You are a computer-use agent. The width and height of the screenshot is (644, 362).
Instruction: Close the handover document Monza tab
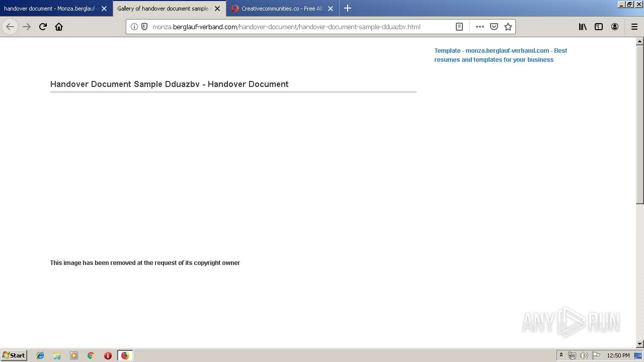(104, 9)
